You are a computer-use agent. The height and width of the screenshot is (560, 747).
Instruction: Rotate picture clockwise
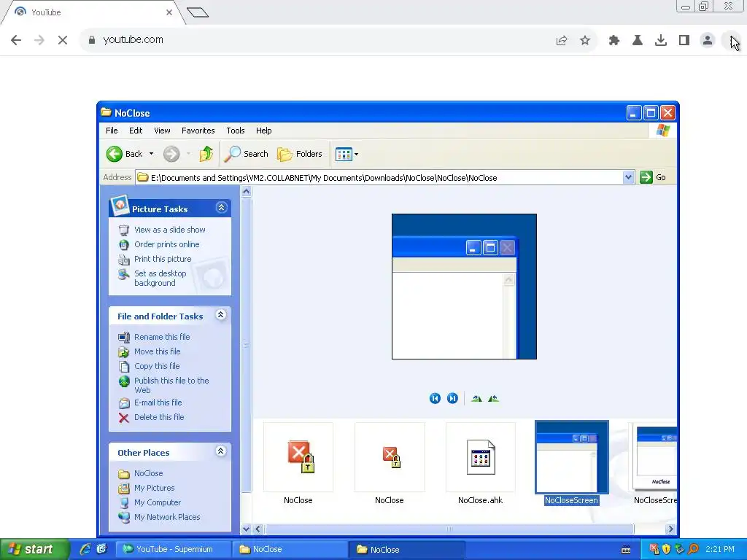[x=476, y=399]
